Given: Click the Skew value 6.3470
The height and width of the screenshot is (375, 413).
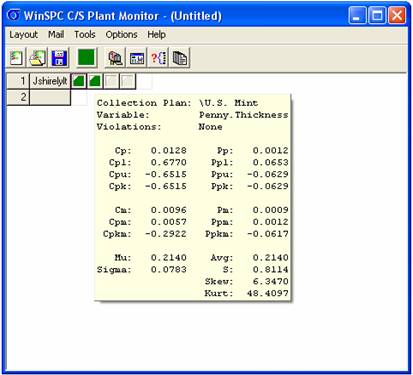Looking at the screenshot, I should 270,281.
